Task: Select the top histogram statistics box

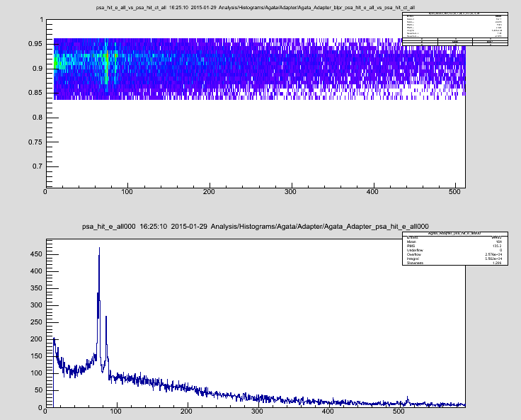Action: point(455,29)
